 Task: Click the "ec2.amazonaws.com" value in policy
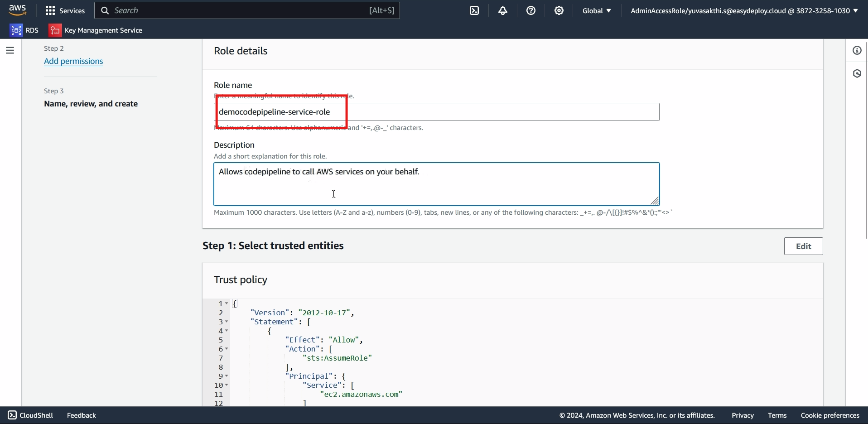pos(361,395)
